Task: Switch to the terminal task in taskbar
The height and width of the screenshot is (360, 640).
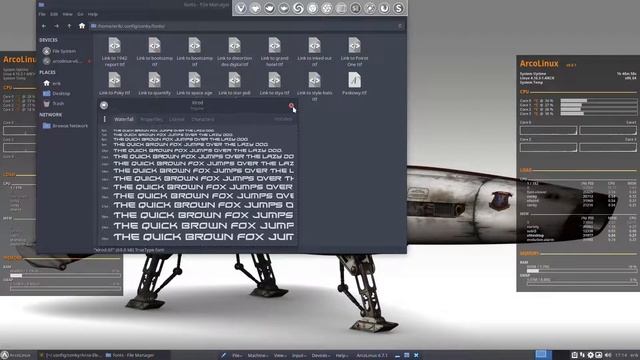Action: click(x=69, y=355)
